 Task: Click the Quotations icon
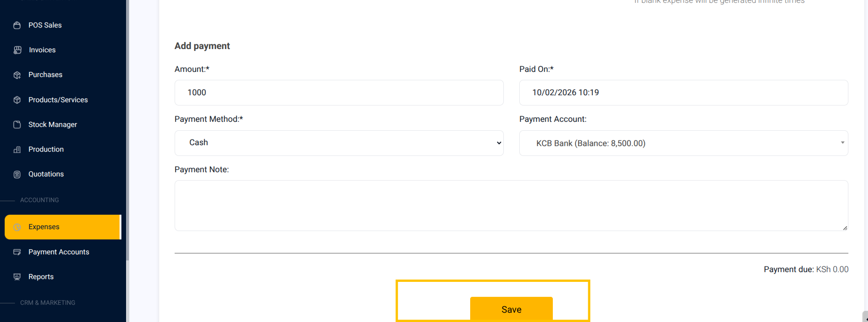(x=17, y=174)
